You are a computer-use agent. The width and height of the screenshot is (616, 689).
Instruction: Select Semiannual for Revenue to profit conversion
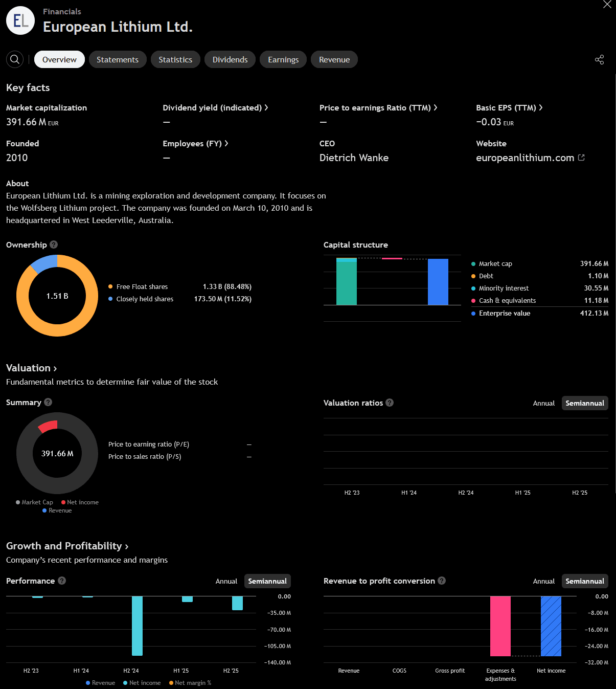point(585,581)
